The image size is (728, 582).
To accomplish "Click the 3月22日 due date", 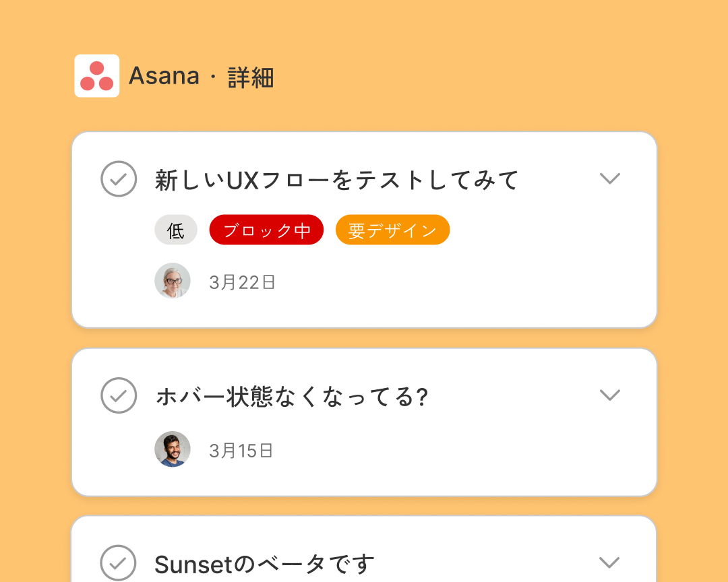I will pyautogui.click(x=242, y=281).
